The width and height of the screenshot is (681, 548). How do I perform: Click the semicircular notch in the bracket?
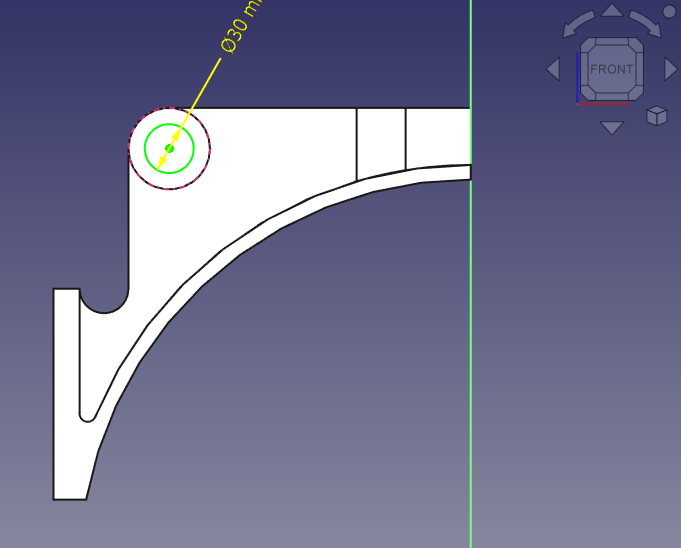pyautogui.click(x=104, y=300)
